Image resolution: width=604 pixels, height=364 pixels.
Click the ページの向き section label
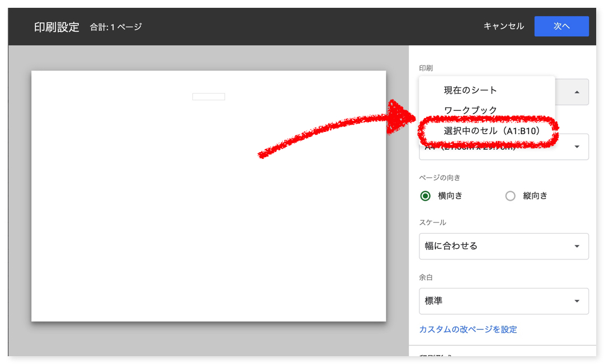[x=440, y=178]
